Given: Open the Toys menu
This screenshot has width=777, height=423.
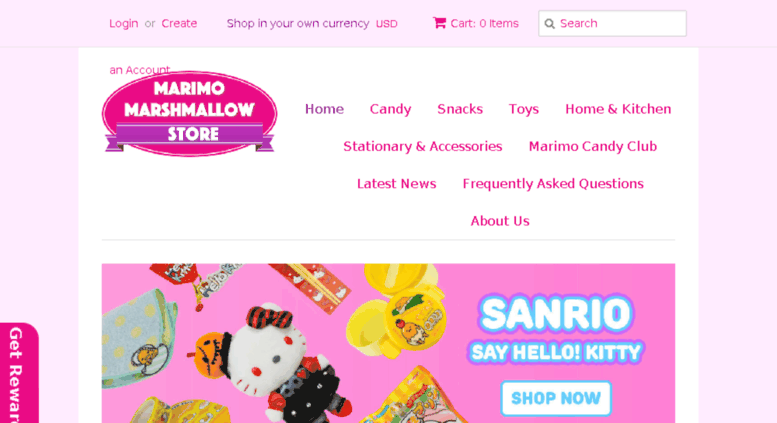Looking at the screenshot, I should [524, 109].
